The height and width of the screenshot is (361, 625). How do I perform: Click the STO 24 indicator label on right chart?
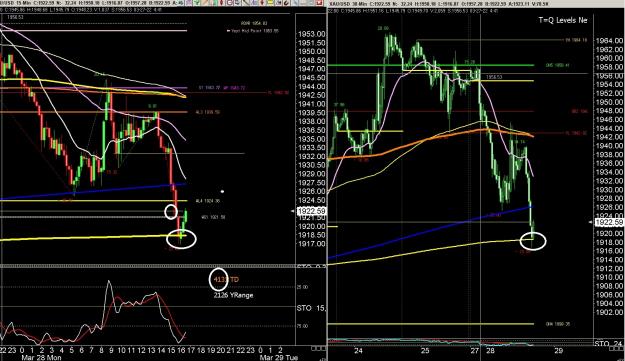pos(609,343)
